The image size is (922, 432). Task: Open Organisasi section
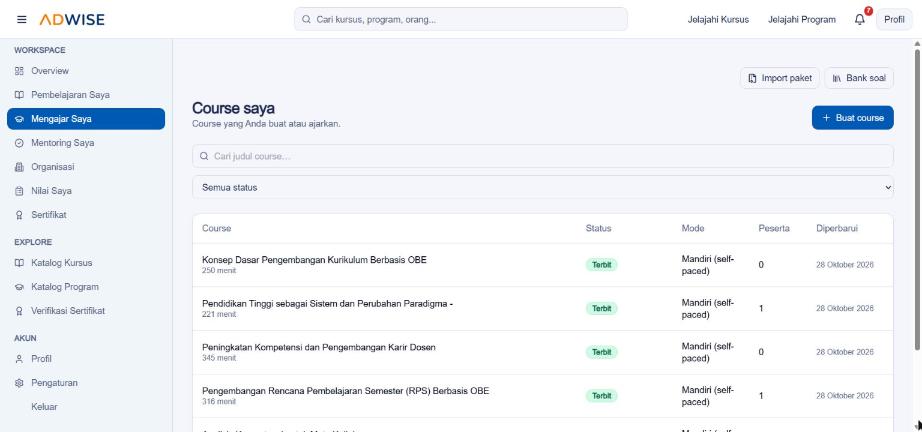pyautogui.click(x=86, y=167)
